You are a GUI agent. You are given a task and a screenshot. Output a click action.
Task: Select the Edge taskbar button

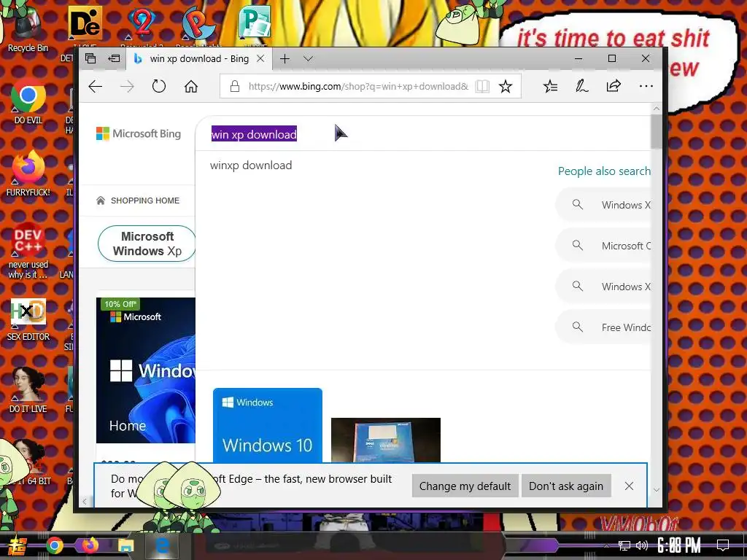tap(161, 545)
